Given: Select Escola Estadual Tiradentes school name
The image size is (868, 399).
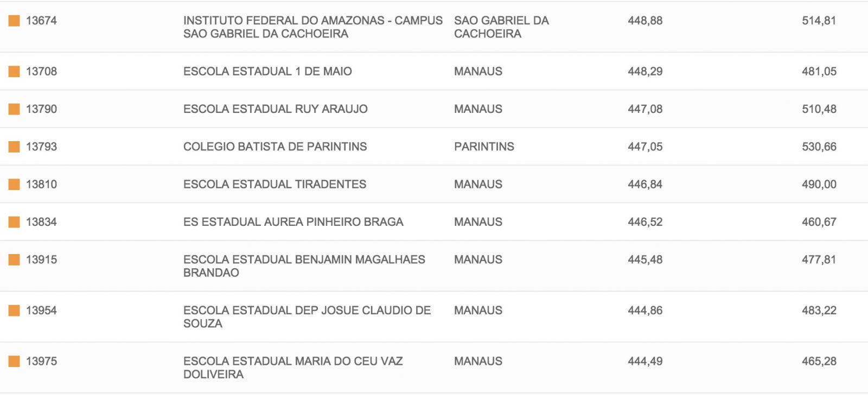Looking at the screenshot, I should 275,184.
